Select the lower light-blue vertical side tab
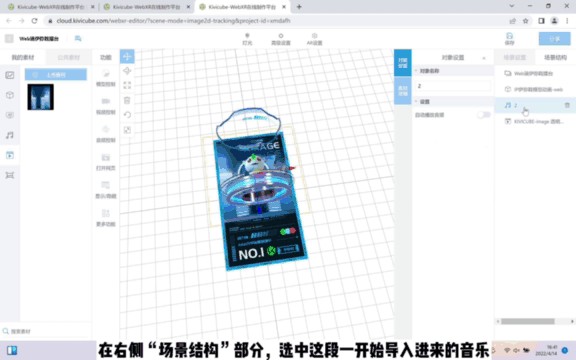 pos(403,91)
